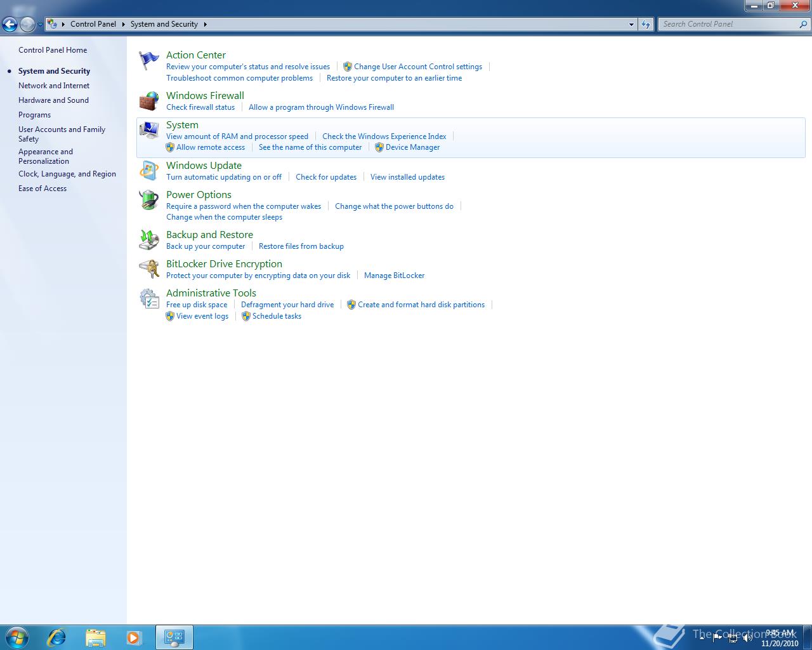Image resolution: width=812 pixels, height=650 pixels.
Task: Click the Action Center flag icon
Action: 149,61
